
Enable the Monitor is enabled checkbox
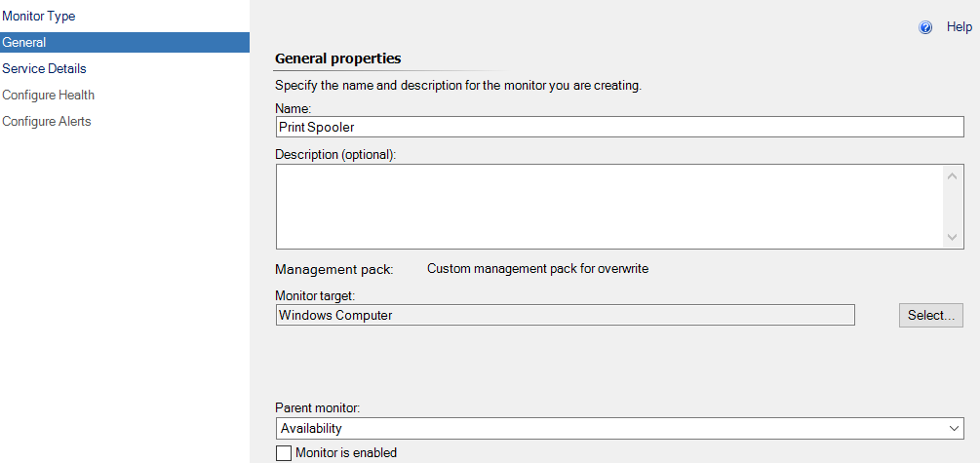coord(284,453)
